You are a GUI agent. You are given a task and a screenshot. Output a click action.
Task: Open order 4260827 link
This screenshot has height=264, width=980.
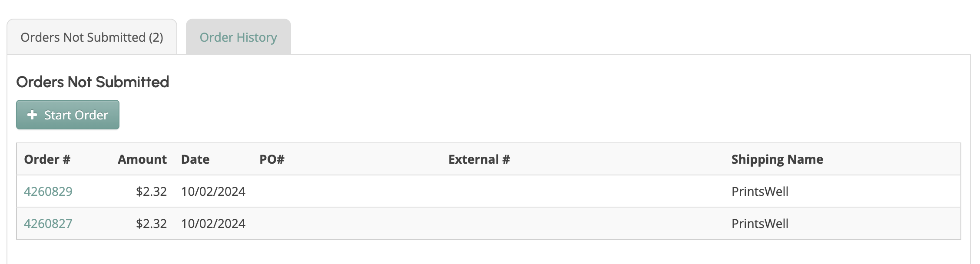pos(48,224)
